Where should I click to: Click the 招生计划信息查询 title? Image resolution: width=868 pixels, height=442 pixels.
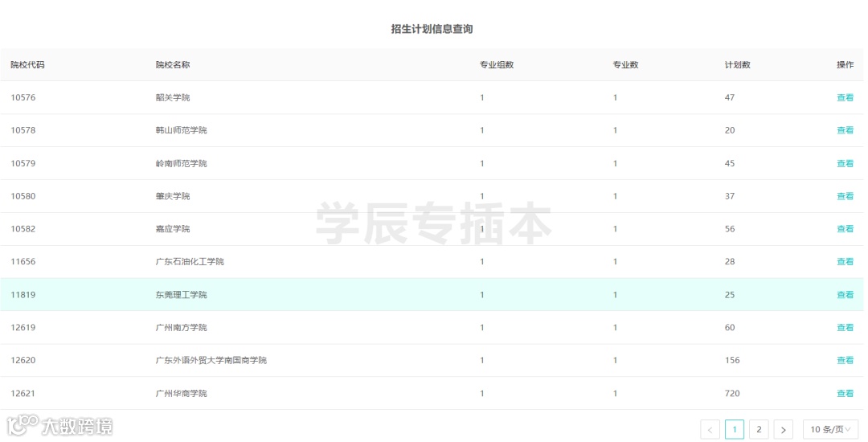(x=432, y=29)
